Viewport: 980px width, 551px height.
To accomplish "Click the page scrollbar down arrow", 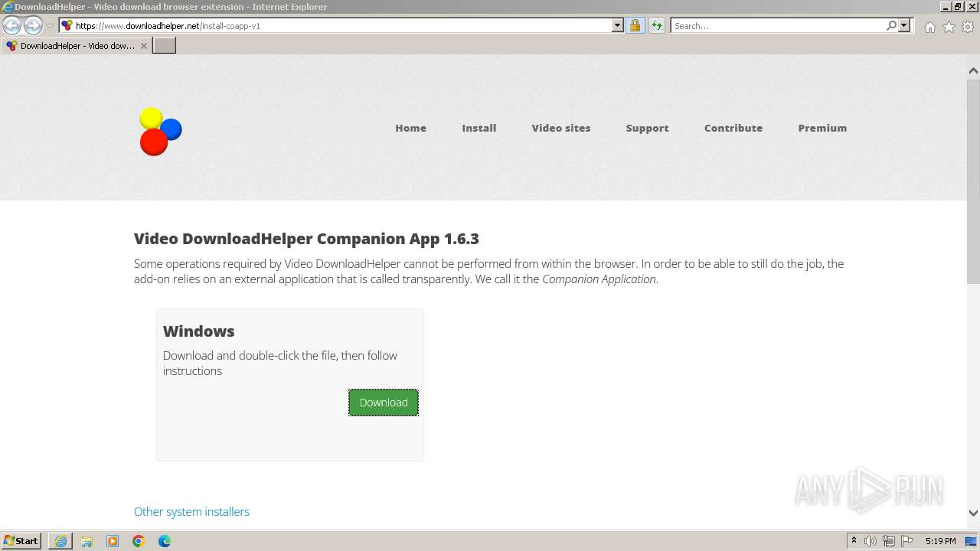I will [973, 513].
